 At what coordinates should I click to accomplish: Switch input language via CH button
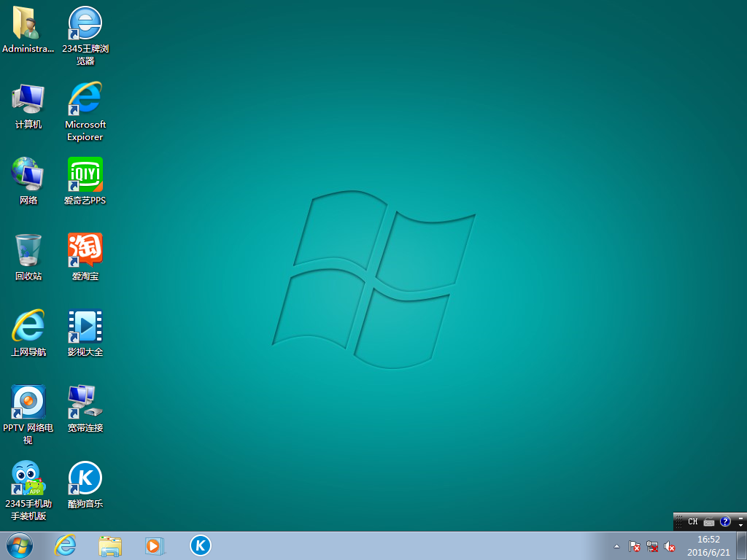pos(693,521)
